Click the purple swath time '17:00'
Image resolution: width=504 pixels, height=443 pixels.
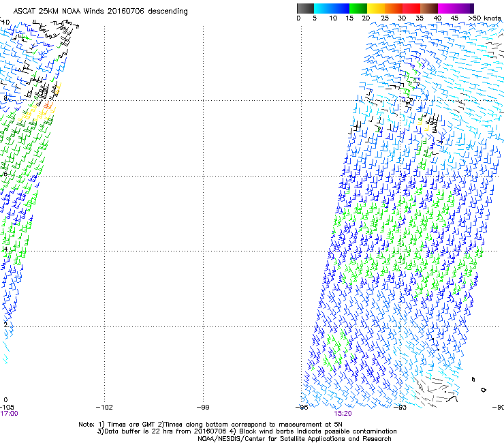point(9,414)
